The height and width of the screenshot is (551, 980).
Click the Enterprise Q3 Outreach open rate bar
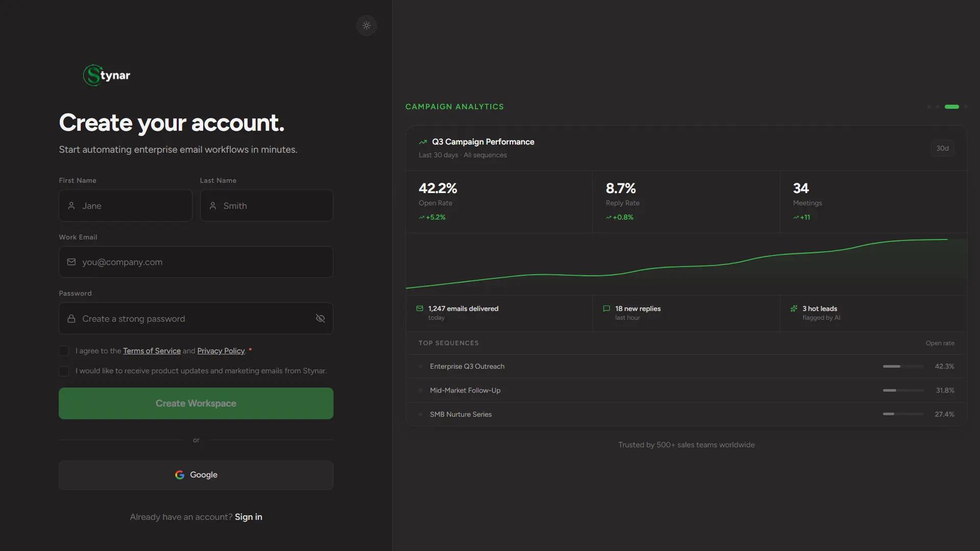point(903,367)
